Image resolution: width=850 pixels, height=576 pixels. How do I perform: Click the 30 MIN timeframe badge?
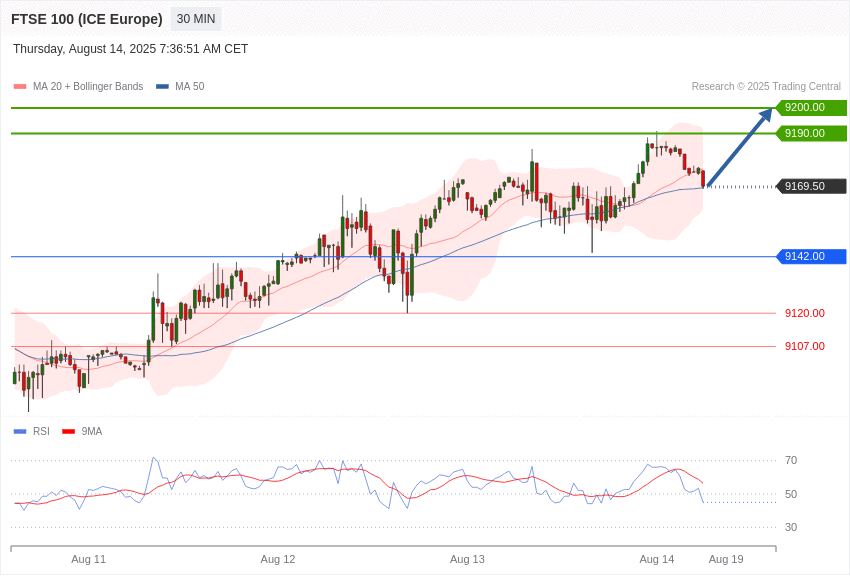(196, 19)
